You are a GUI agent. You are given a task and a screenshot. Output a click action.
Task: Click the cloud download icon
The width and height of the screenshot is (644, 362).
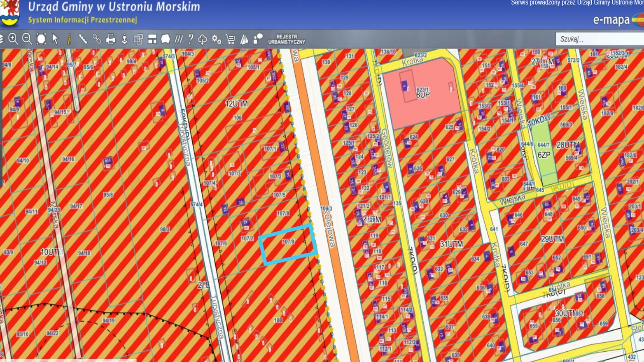[202, 39]
